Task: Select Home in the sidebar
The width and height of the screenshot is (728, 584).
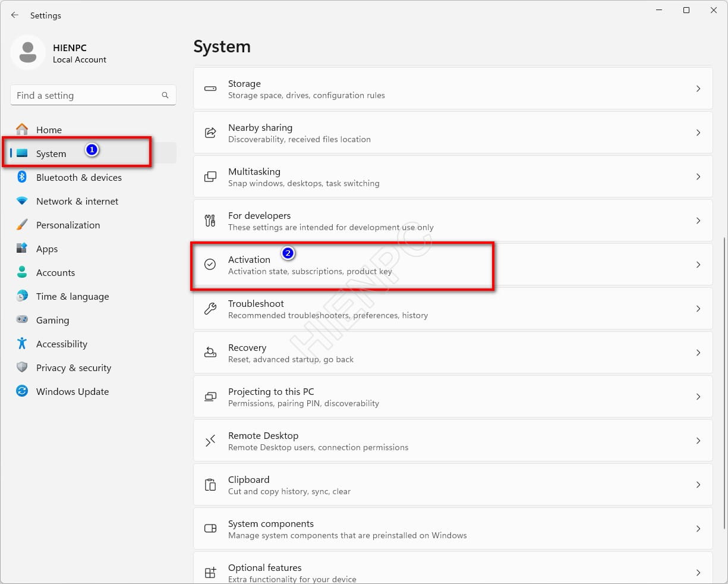Action: pos(93,129)
